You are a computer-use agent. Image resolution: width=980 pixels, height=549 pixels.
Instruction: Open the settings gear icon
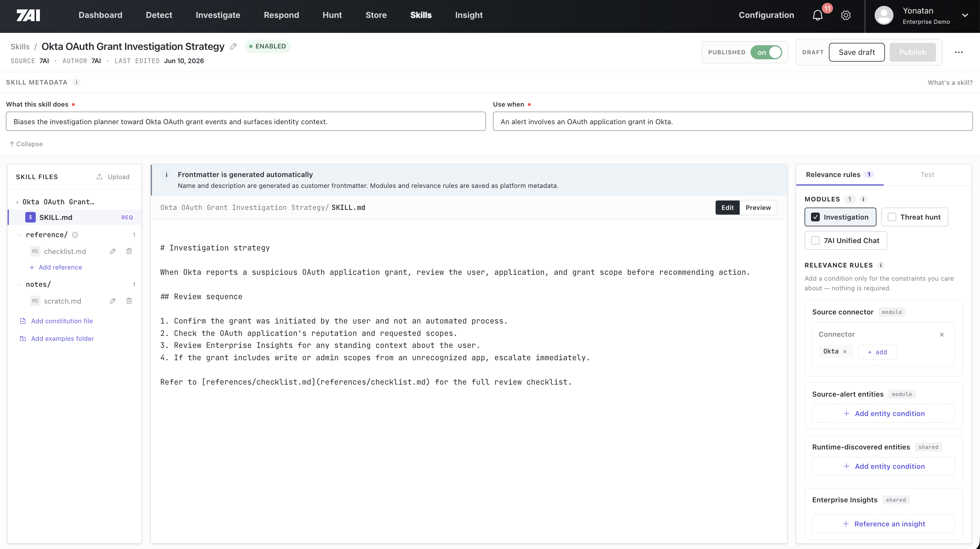coord(846,15)
